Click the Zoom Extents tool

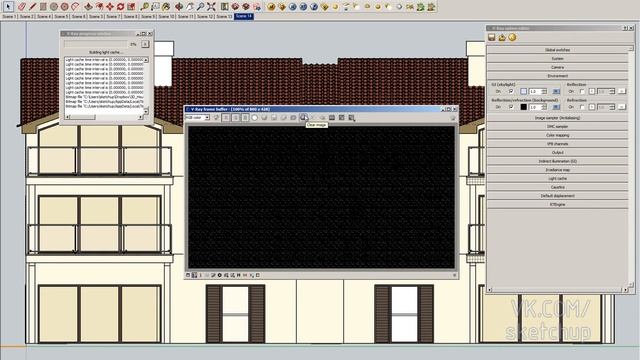coord(211,7)
